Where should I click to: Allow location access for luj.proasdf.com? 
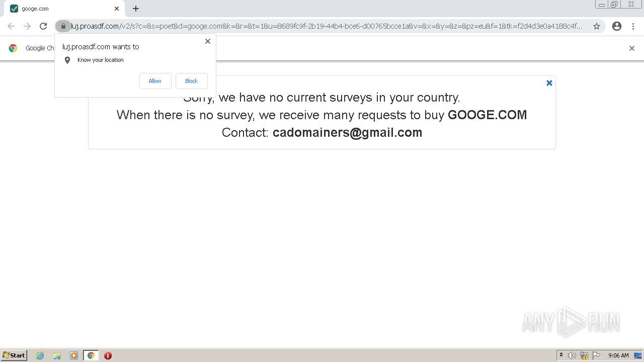155,81
